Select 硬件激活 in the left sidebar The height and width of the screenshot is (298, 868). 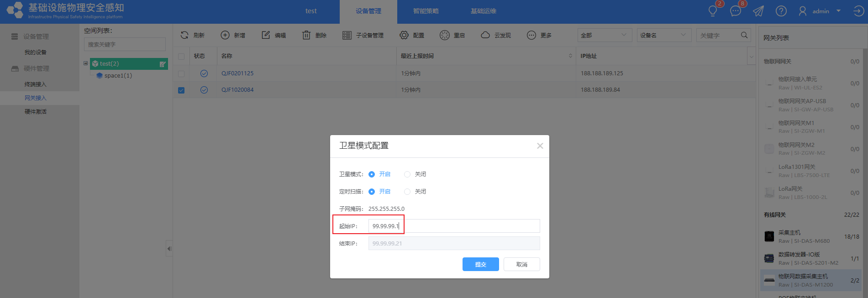click(36, 112)
